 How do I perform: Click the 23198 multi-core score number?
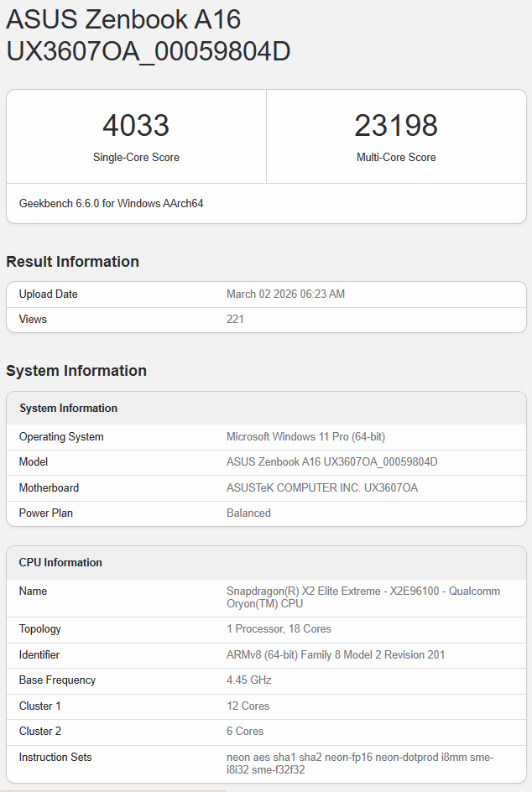396,126
